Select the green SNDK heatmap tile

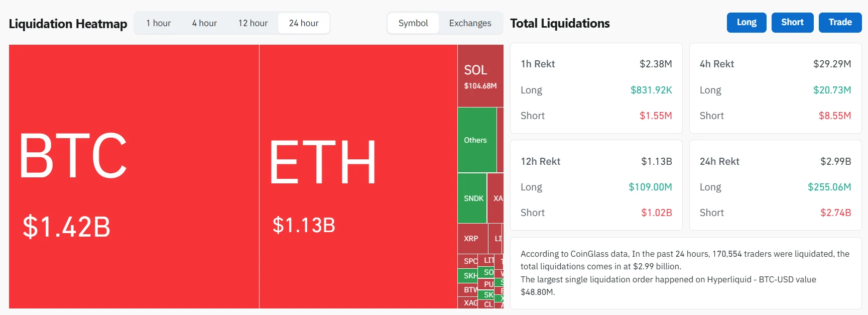[472, 198]
